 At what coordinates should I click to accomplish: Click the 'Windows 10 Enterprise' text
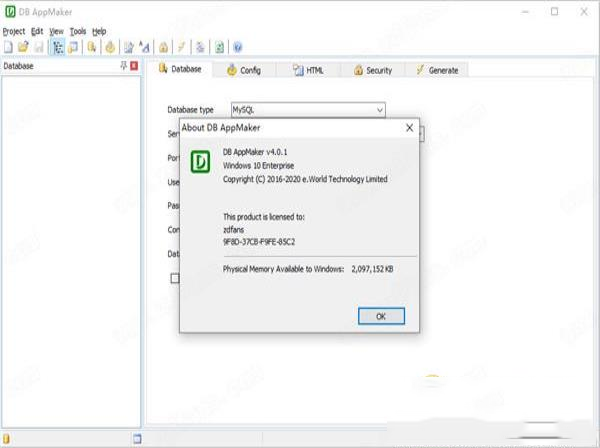click(x=258, y=165)
